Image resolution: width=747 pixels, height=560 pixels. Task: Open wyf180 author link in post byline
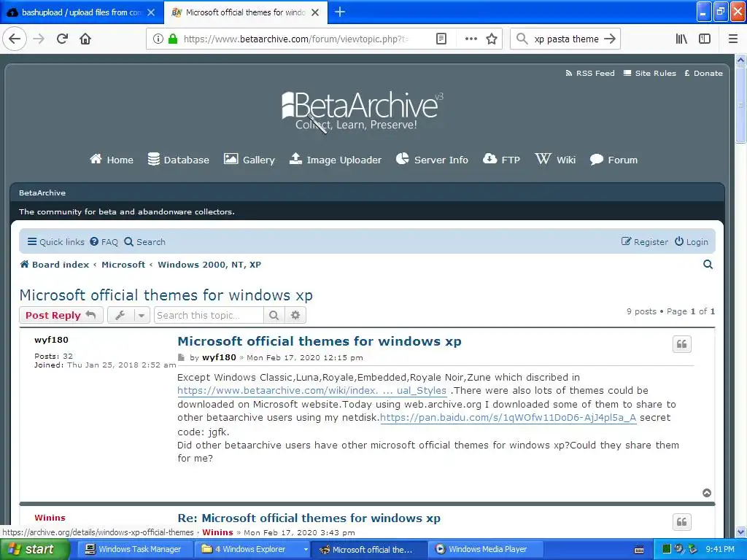(219, 357)
